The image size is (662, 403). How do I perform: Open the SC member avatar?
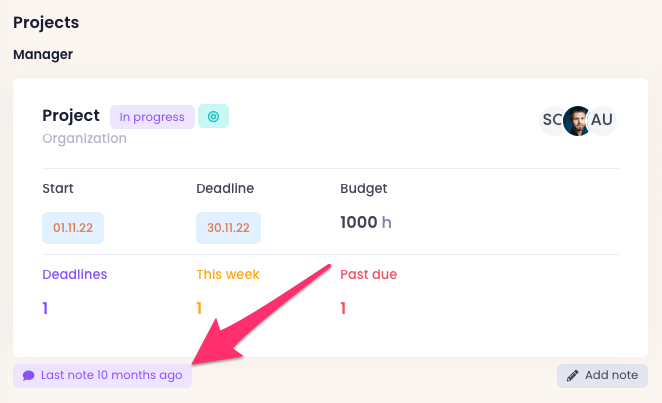552,120
